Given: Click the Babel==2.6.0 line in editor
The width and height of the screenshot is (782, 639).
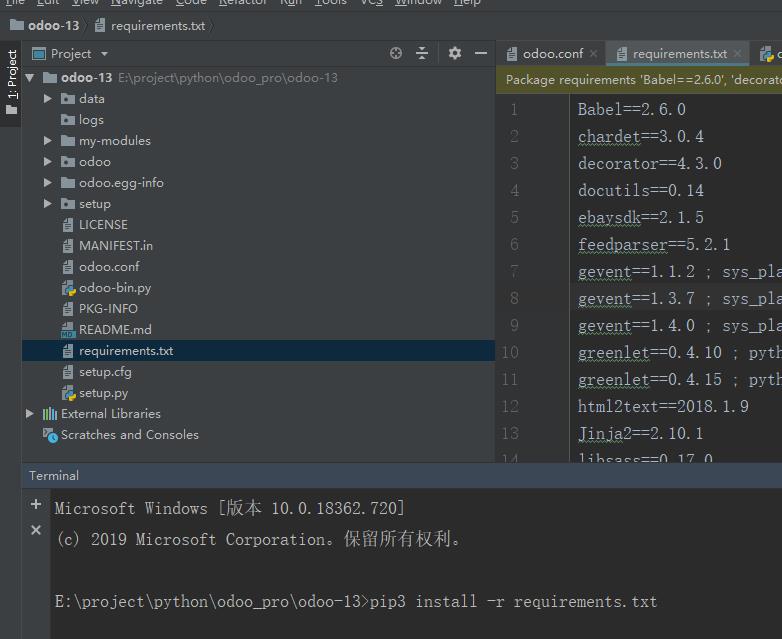Looking at the screenshot, I should (631, 109).
